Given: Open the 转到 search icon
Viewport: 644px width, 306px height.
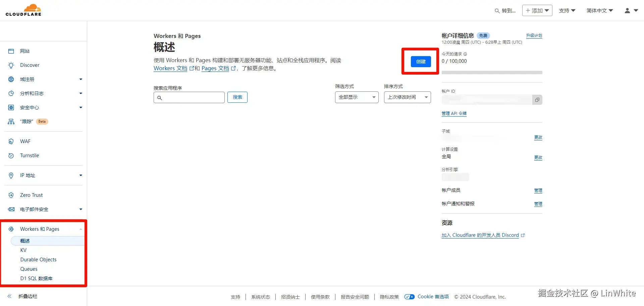Looking at the screenshot, I should (x=497, y=10).
